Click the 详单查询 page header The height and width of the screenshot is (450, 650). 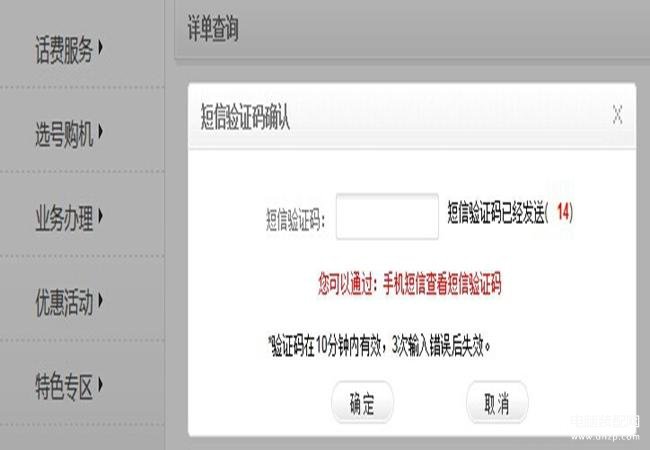click(x=213, y=28)
